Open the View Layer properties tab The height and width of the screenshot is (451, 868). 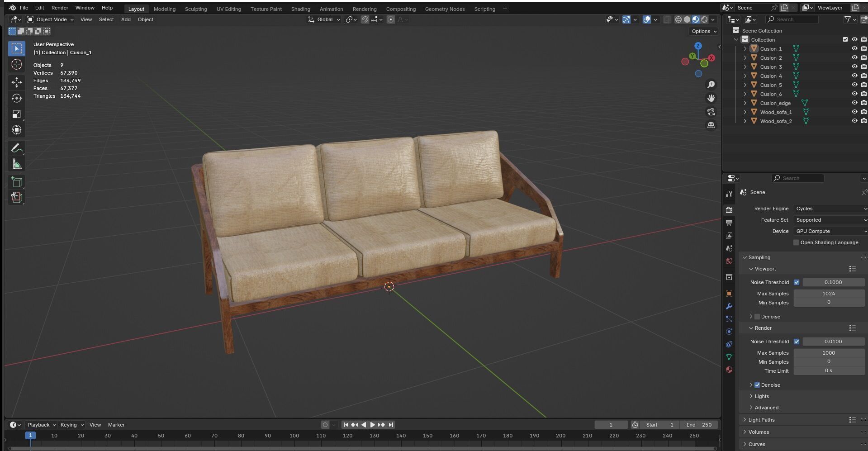pos(729,235)
